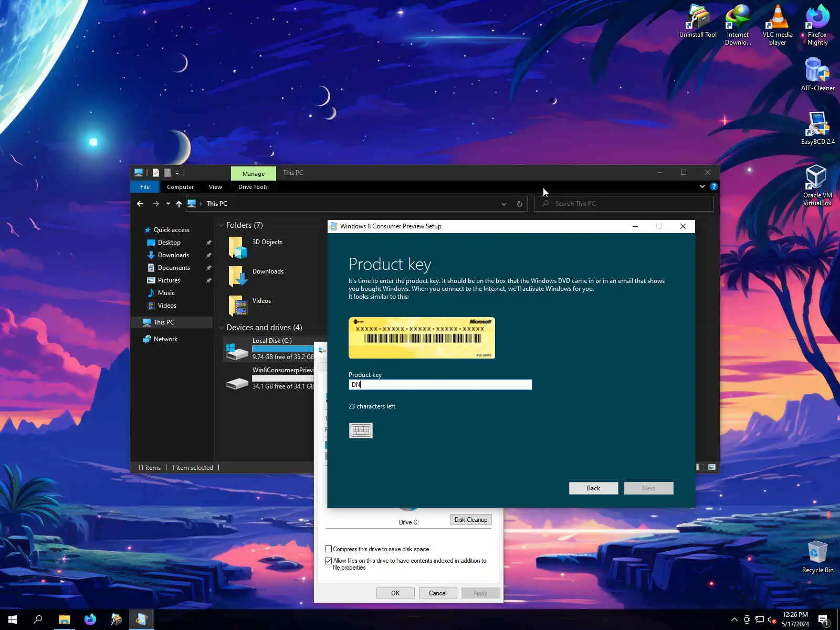
Task: Go forward in File Explorer
Action: pos(155,204)
